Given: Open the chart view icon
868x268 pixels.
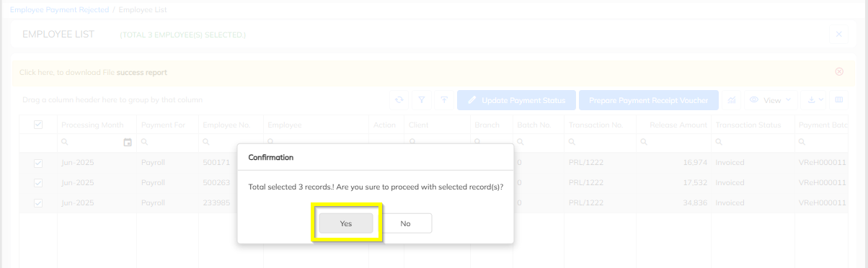Looking at the screenshot, I should [x=732, y=100].
